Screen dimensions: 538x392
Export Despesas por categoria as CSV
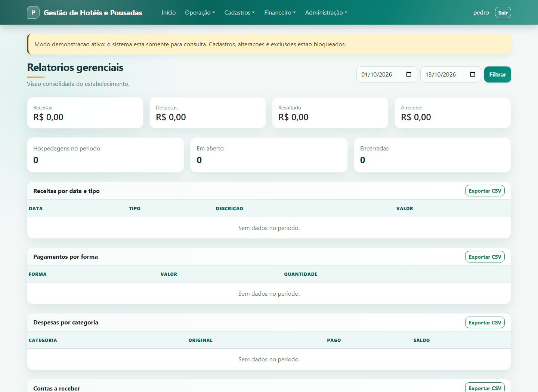pyautogui.click(x=485, y=323)
